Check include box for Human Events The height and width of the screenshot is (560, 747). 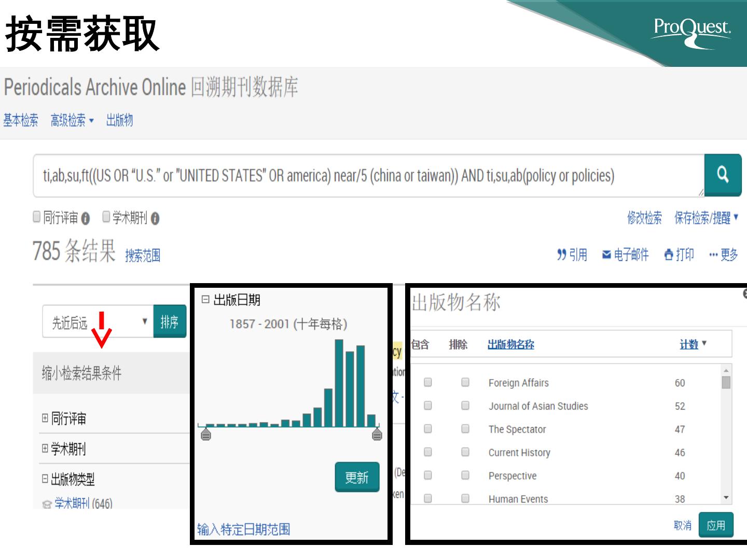pos(428,498)
